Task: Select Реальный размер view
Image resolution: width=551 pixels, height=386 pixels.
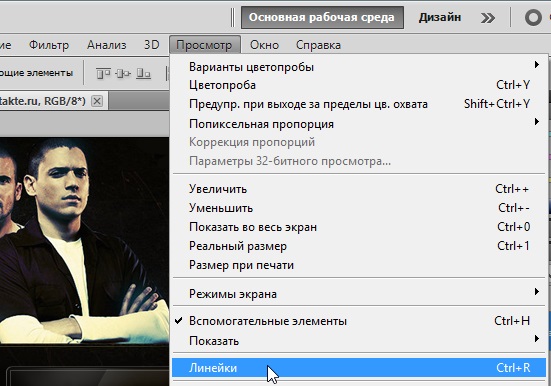Action: pyautogui.click(x=359, y=246)
